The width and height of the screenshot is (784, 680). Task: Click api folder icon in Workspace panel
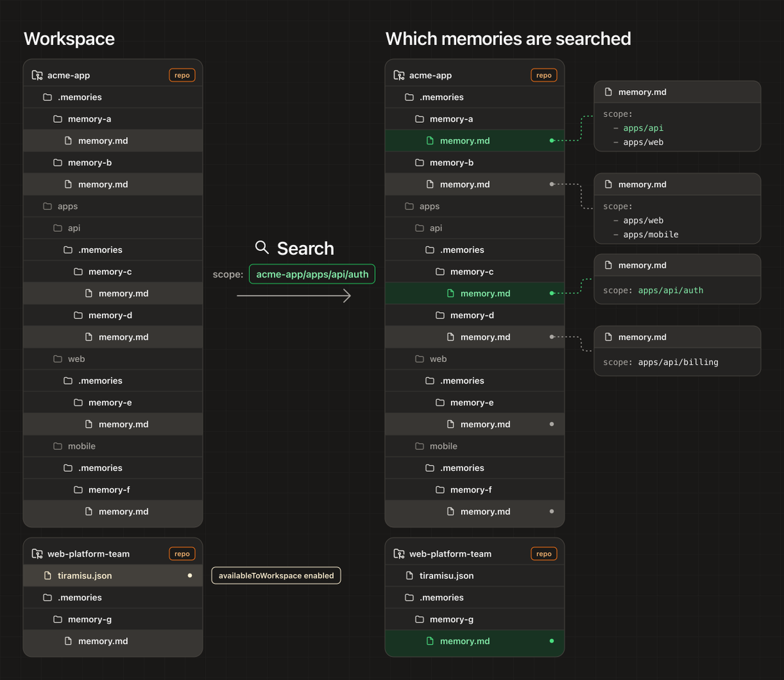[x=57, y=228]
